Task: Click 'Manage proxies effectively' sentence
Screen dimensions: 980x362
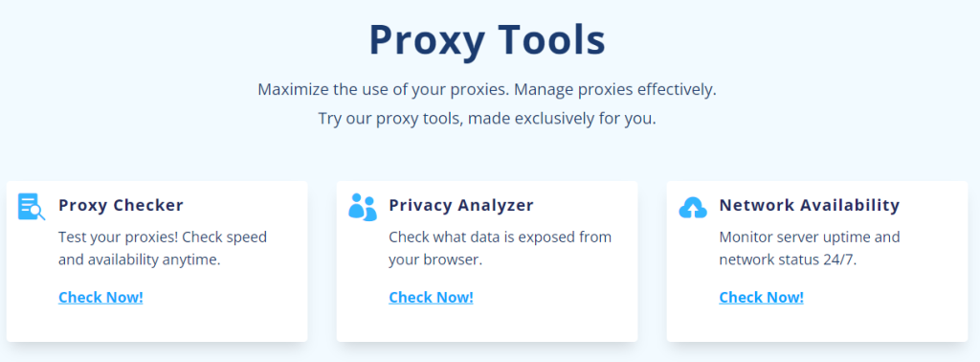Action: pos(616,89)
